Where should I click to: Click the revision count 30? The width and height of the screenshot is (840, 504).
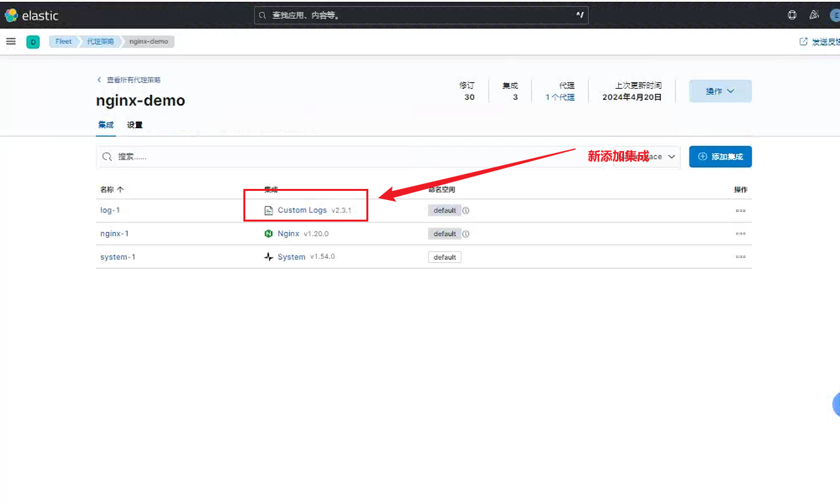[x=469, y=97]
